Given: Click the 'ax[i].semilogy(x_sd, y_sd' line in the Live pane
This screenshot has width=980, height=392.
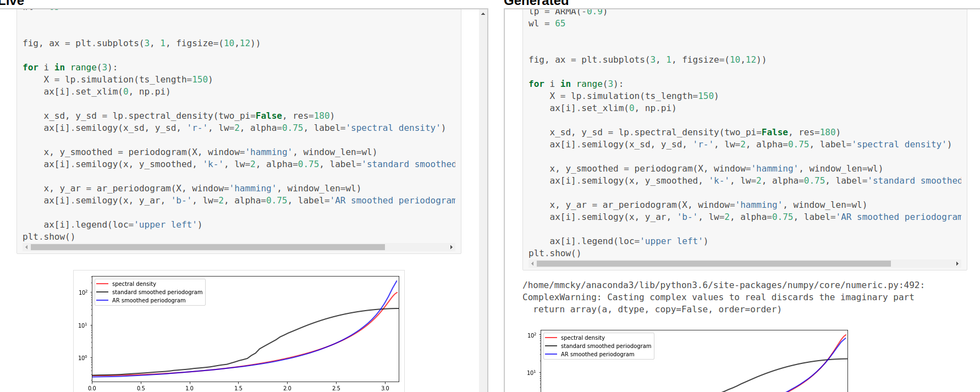Looking at the screenshot, I should 245,128.
